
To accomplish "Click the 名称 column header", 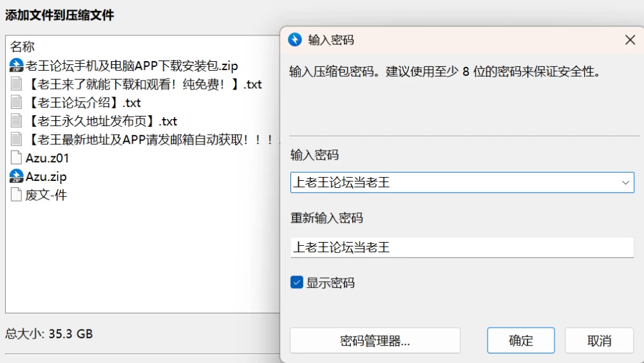I will pyautogui.click(x=22, y=46).
